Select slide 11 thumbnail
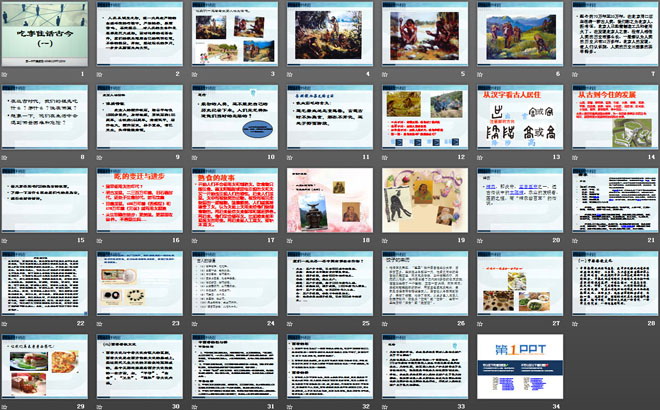 point(330,117)
